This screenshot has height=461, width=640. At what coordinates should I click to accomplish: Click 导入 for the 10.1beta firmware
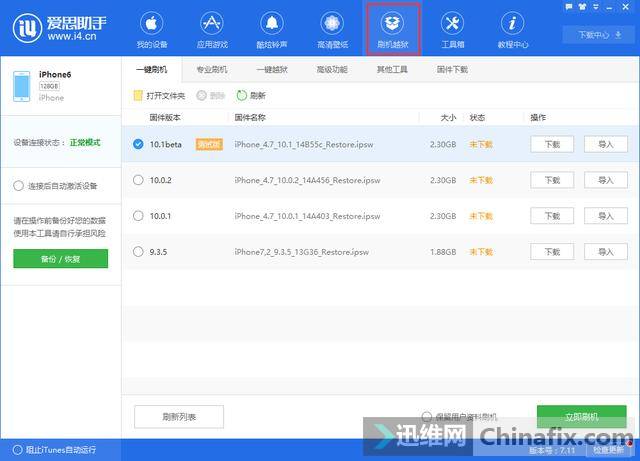coord(606,144)
